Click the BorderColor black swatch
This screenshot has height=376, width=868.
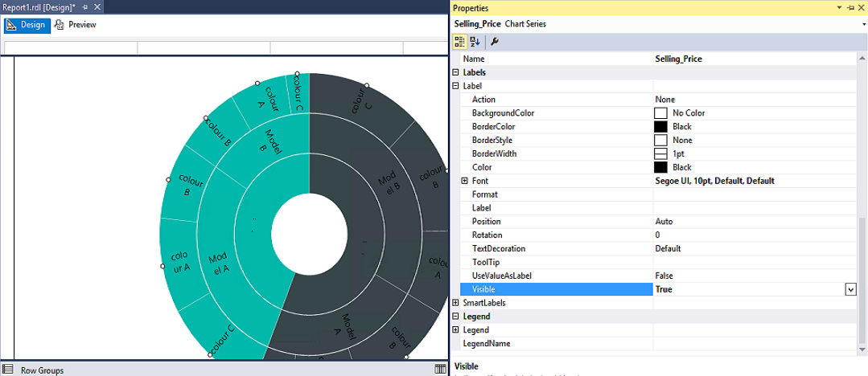[x=660, y=127]
